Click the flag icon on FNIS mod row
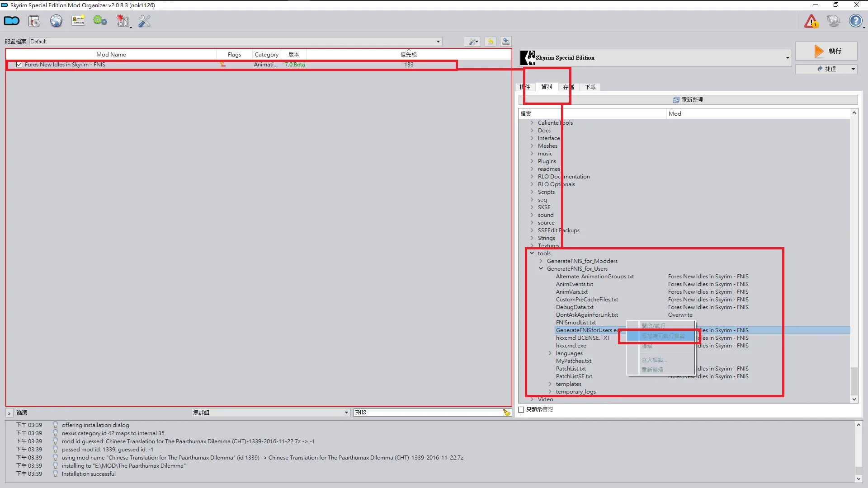Image resolution: width=868 pixels, height=488 pixels. point(222,65)
